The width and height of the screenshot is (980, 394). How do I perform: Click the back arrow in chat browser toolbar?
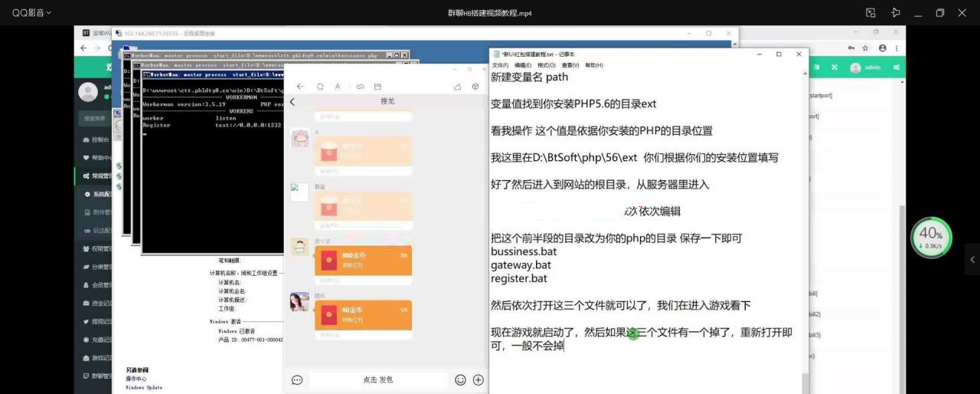[x=300, y=87]
